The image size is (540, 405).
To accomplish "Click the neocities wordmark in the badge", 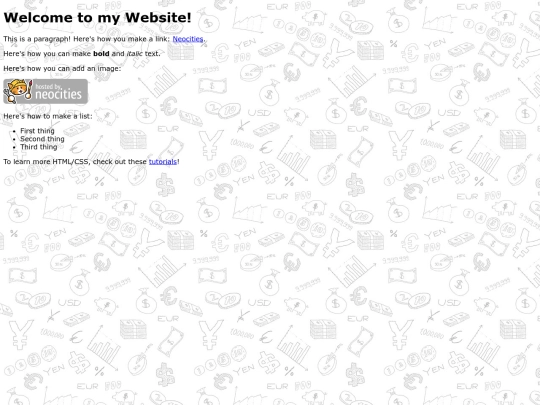I will [x=58, y=94].
